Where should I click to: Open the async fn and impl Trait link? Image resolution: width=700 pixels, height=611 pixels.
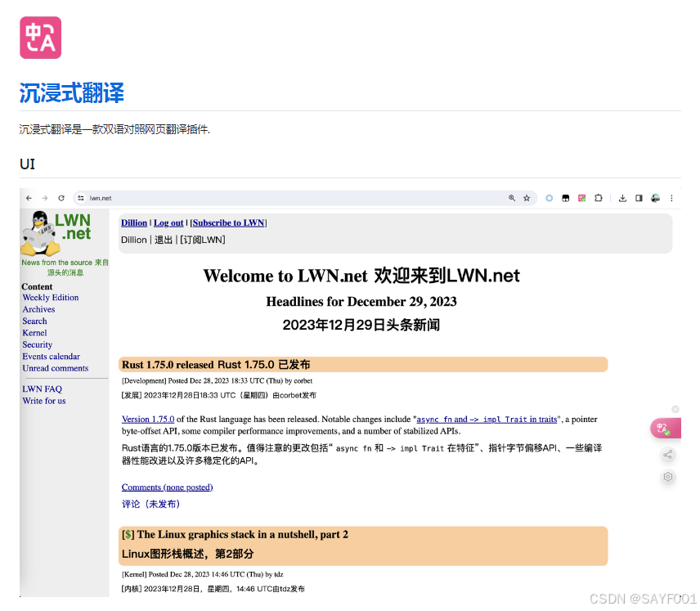[x=487, y=419]
